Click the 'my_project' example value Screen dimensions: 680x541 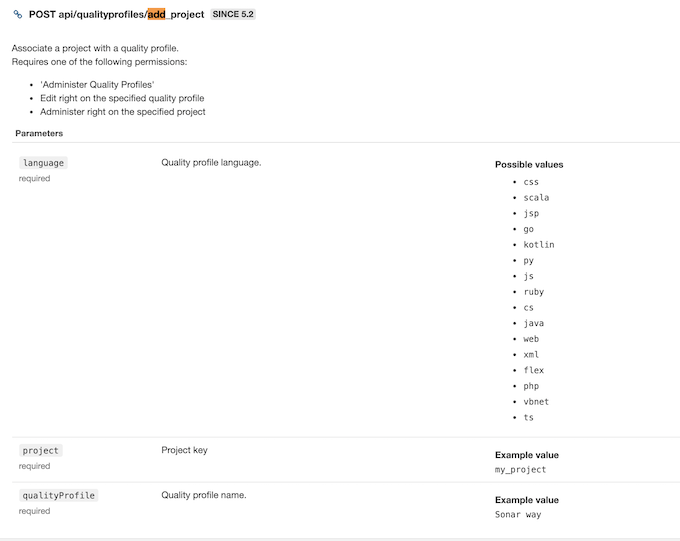520,470
